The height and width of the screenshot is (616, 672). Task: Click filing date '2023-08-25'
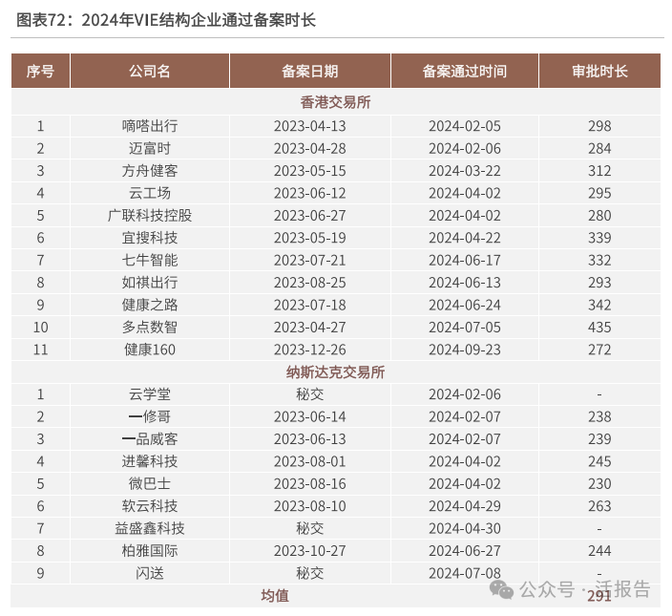tap(310, 282)
